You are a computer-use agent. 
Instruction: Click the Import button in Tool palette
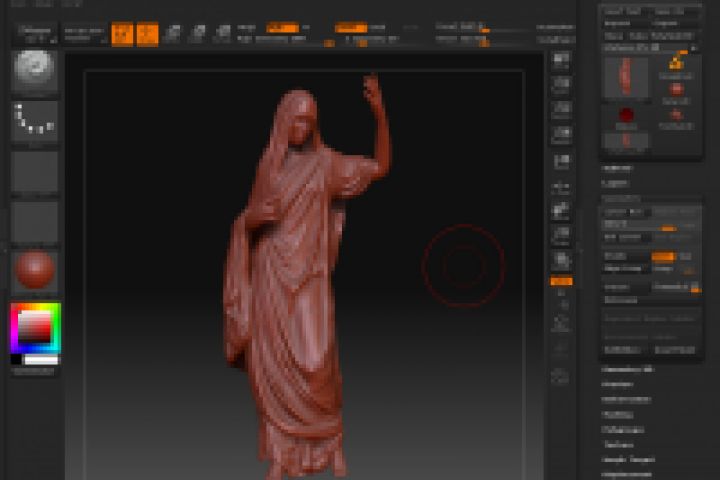(624, 23)
